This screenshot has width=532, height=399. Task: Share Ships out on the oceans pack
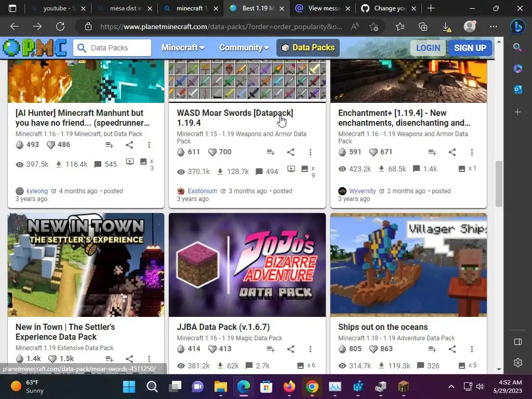[452, 349]
